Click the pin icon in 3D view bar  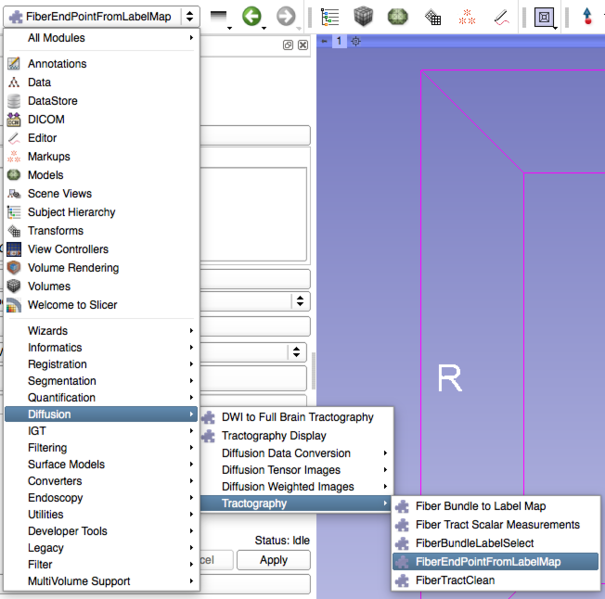[x=324, y=41]
